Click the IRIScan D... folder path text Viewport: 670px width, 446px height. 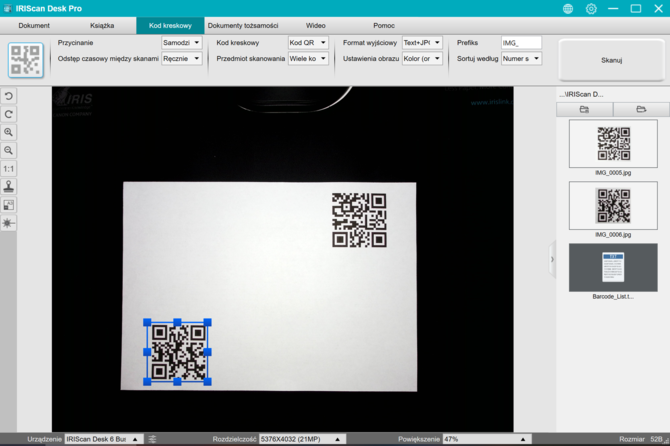(x=581, y=94)
